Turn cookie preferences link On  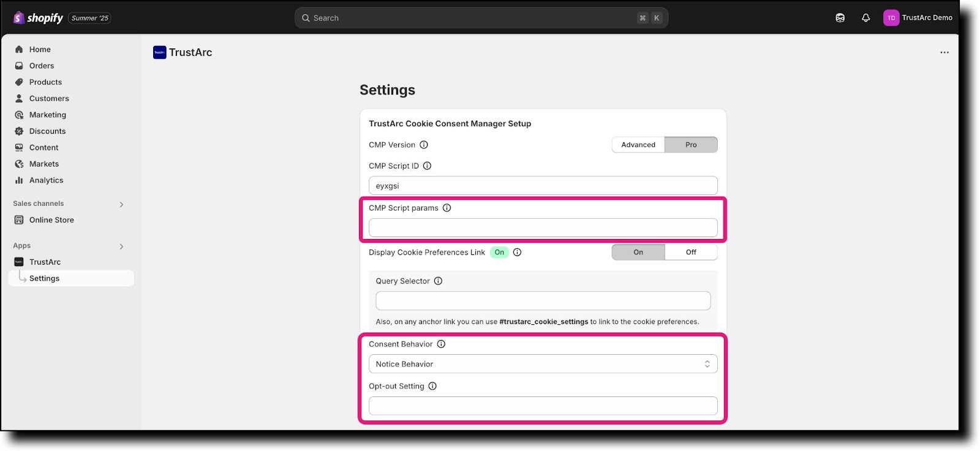click(x=638, y=252)
